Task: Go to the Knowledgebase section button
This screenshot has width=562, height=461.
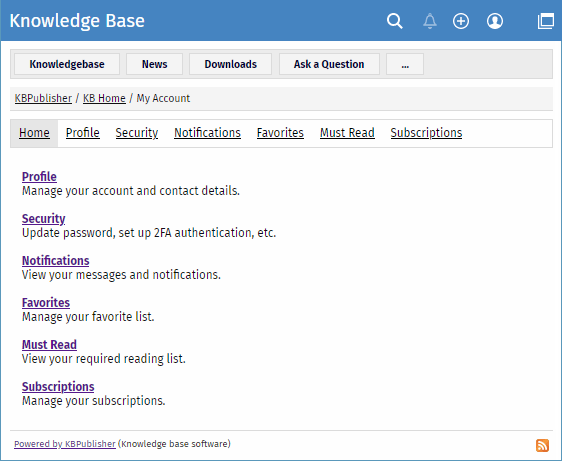Action: (67, 64)
